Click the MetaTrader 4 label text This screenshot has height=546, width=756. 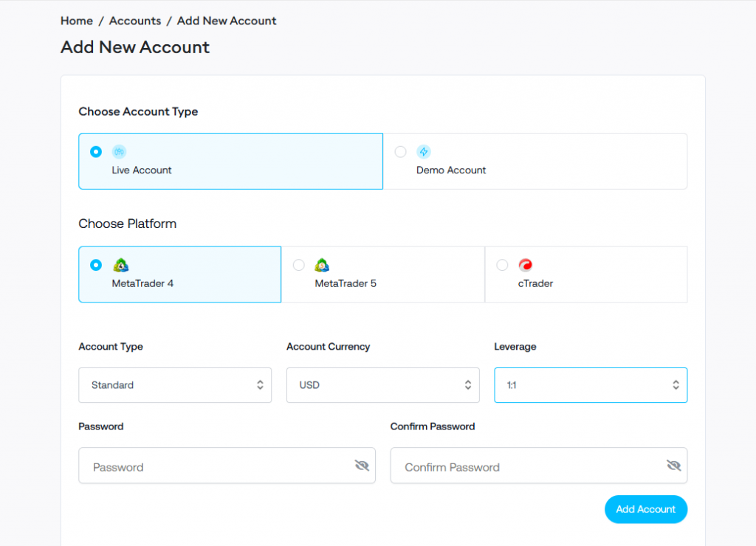click(x=142, y=283)
